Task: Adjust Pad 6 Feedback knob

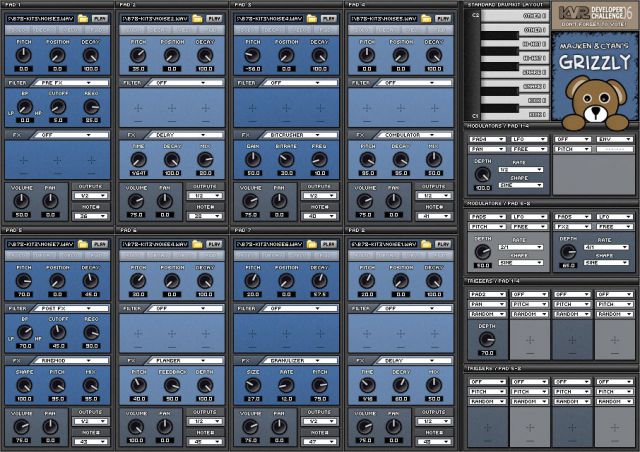Action: coord(172,385)
